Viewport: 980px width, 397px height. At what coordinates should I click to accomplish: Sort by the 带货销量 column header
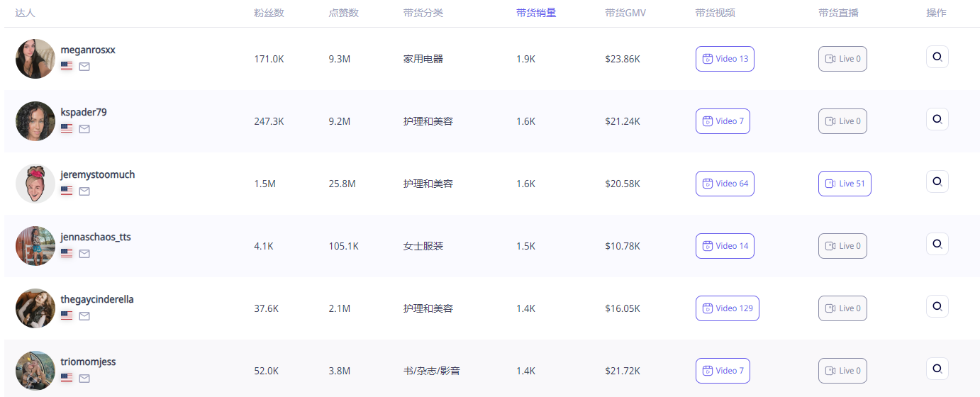[x=535, y=13]
